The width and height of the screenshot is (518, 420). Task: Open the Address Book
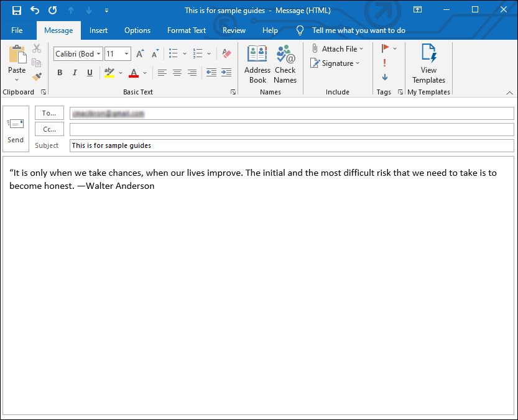click(x=257, y=64)
